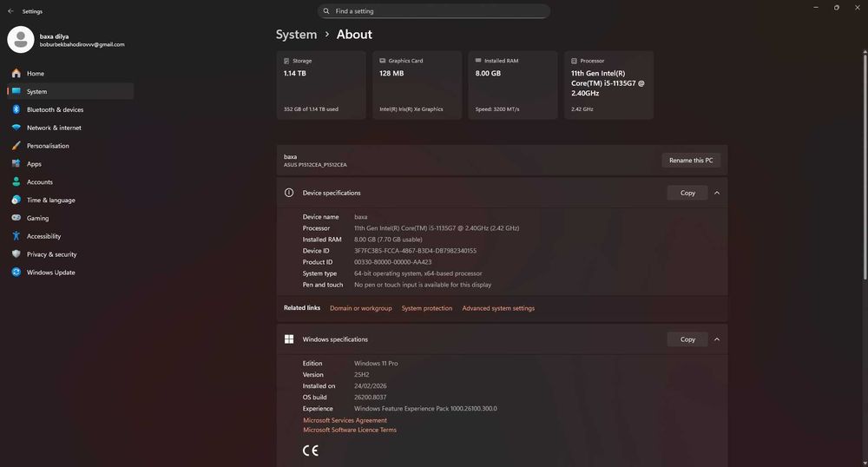868x467 pixels.
Task: Select the OS build value 26200.8037
Action: (371, 398)
